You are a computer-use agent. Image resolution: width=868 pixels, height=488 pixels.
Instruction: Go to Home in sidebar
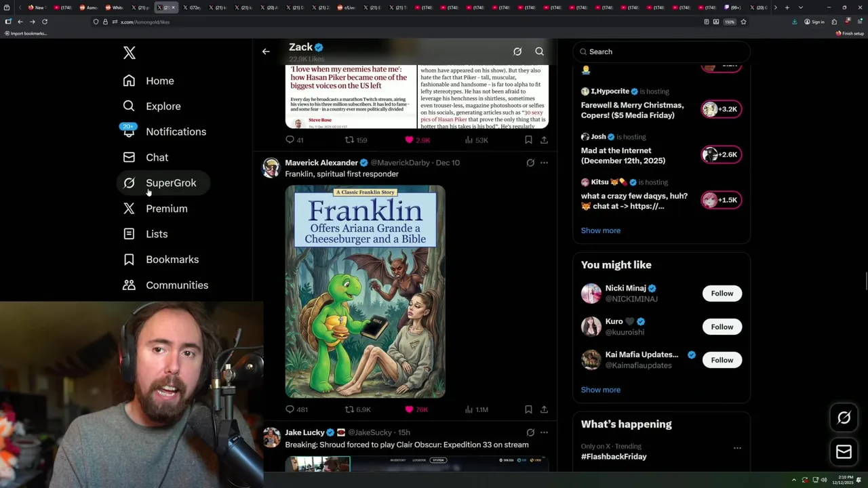click(x=149, y=81)
